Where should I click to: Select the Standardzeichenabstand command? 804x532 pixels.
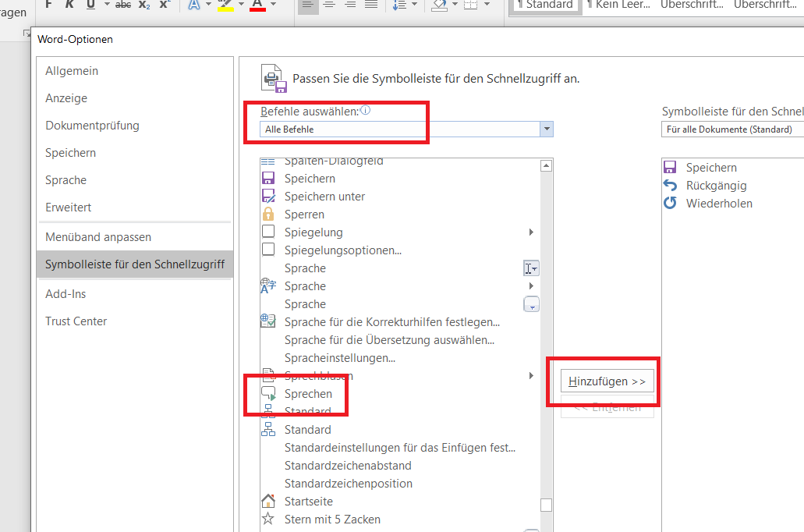click(401, 466)
